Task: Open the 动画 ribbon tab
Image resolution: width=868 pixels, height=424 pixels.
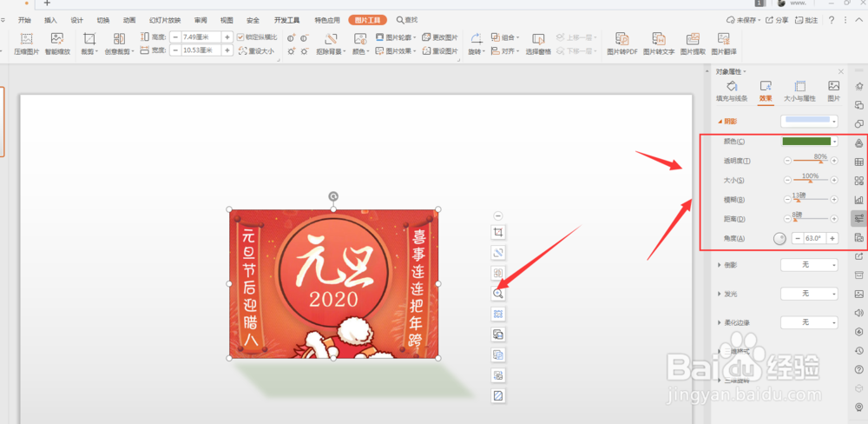Action: (x=129, y=20)
